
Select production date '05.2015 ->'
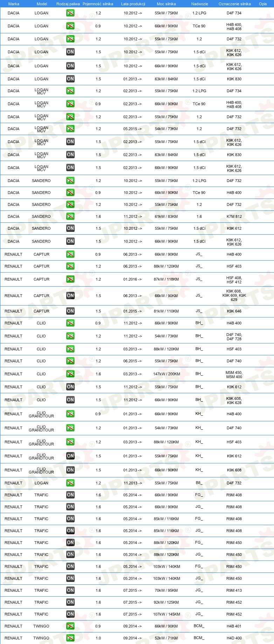tap(132, 129)
